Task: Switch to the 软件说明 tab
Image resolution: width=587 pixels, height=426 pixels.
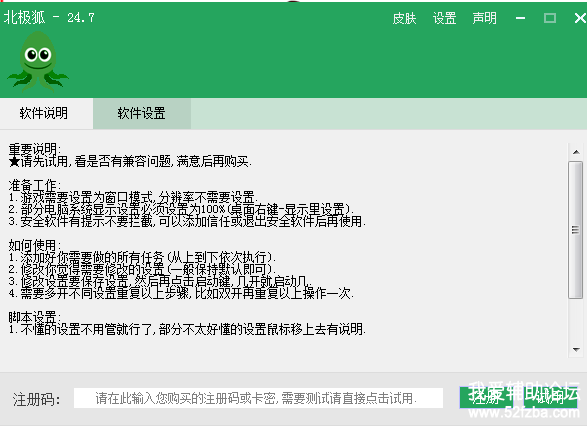Action: point(44,113)
